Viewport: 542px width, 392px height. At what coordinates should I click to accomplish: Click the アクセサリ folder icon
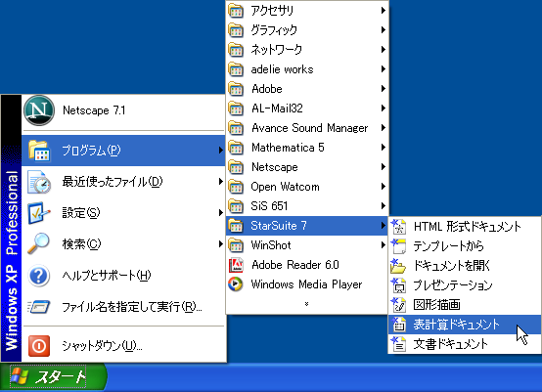click(236, 11)
